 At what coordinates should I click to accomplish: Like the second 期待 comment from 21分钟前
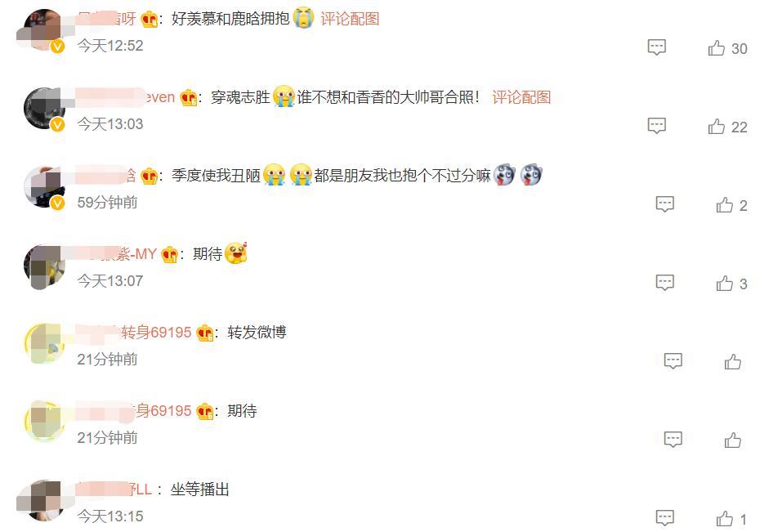(732, 440)
